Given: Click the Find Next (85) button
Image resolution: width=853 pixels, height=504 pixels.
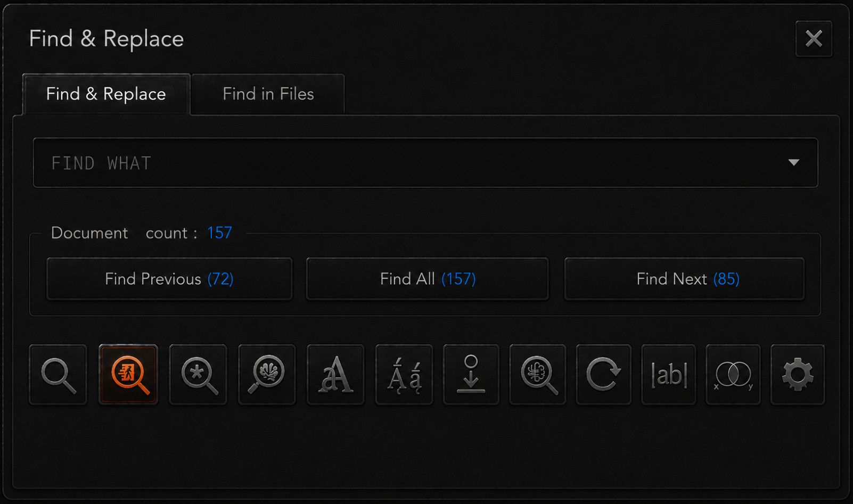Looking at the screenshot, I should pos(685,279).
